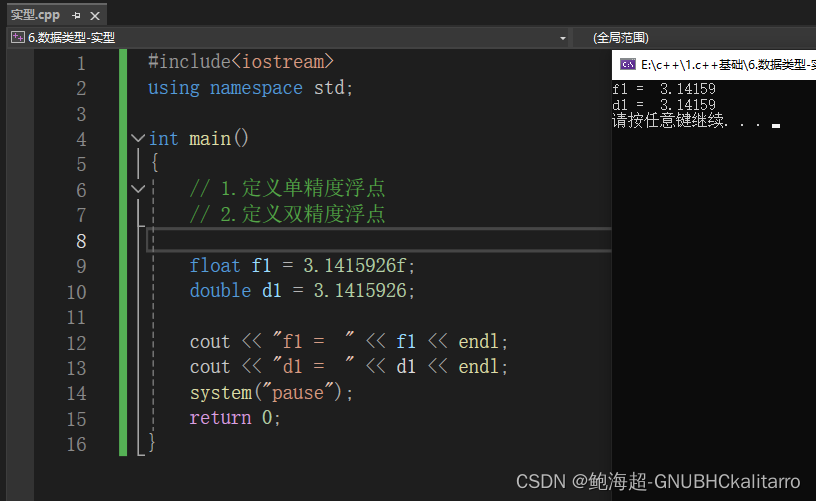This screenshot has width=816, height=501.
Task: Click the console window icon
Action: pyautogui.click(x=628, y=65)
